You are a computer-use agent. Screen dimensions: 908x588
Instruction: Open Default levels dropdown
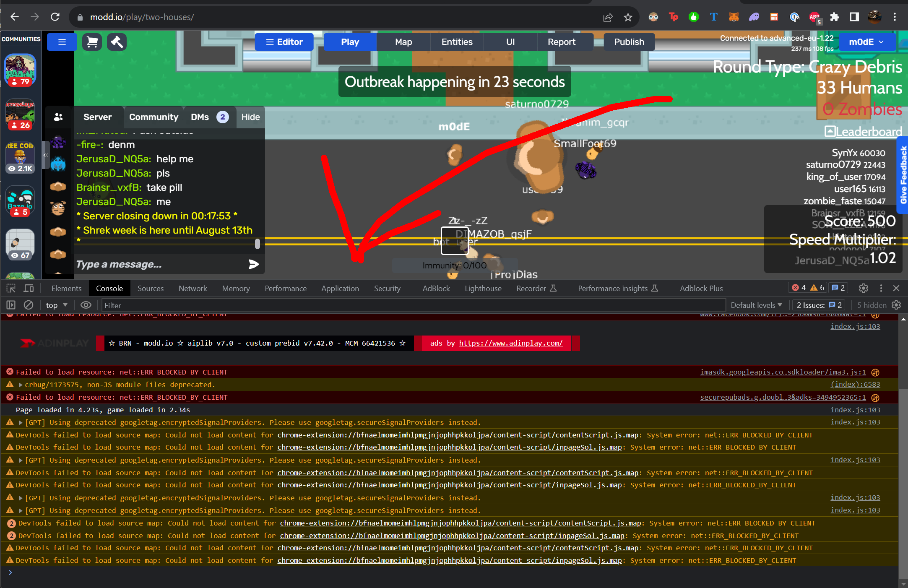756,305
